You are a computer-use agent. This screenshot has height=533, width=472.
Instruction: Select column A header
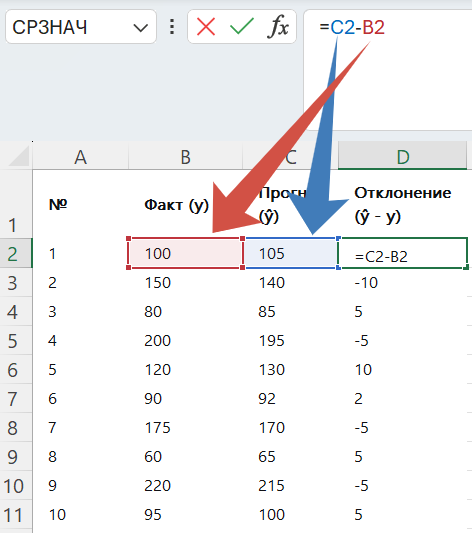[x=81, y=156]
